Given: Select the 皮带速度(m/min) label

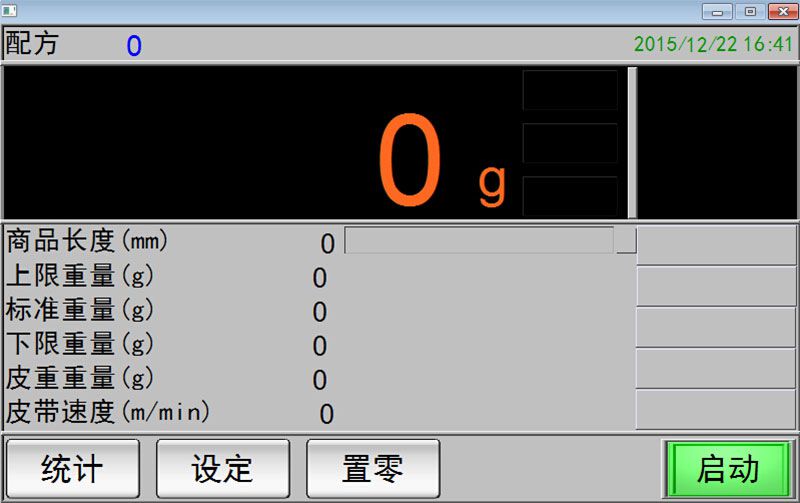Looking at the screenshot, I should tap(108, 412).
